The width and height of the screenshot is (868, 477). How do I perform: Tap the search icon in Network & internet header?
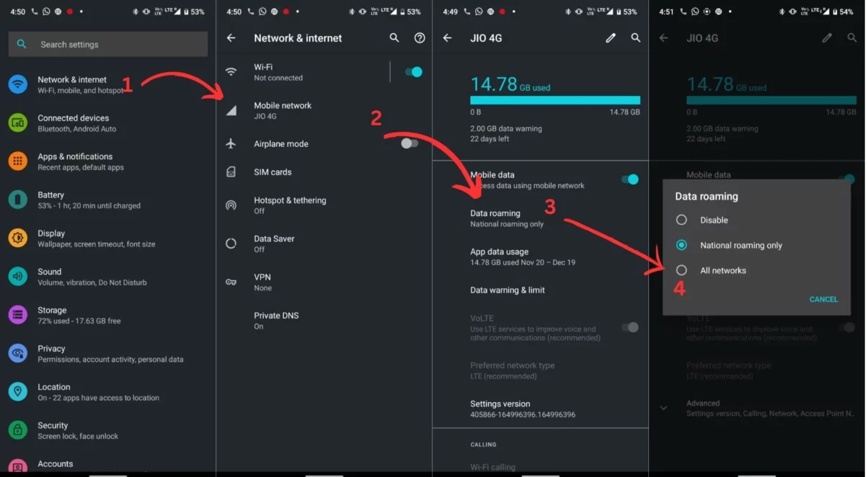tap(394, 38)
